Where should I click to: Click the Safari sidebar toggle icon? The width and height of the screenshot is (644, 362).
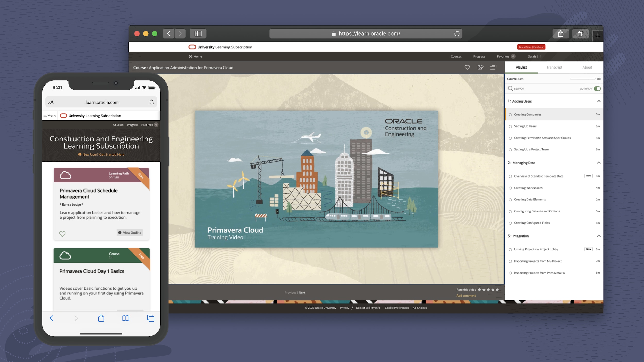(198, 34)
